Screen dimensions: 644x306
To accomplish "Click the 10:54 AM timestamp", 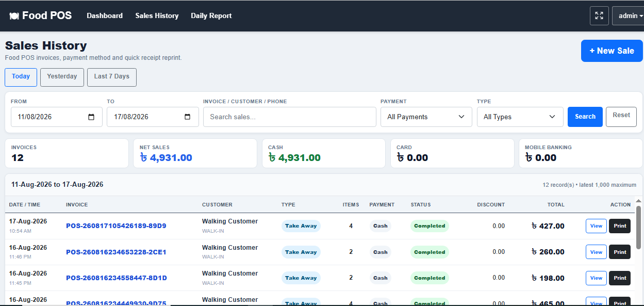I will [20, 231].
